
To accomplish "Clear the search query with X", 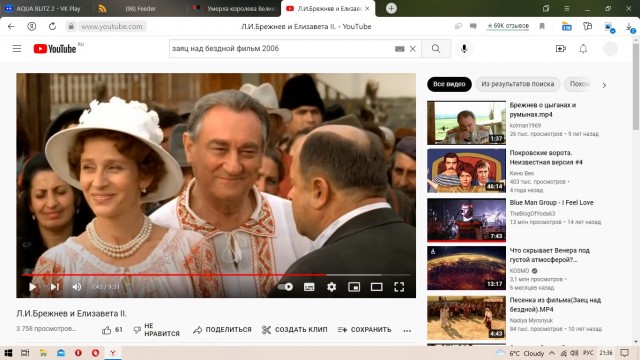I will pyautogui.click(x=413, y=49).
